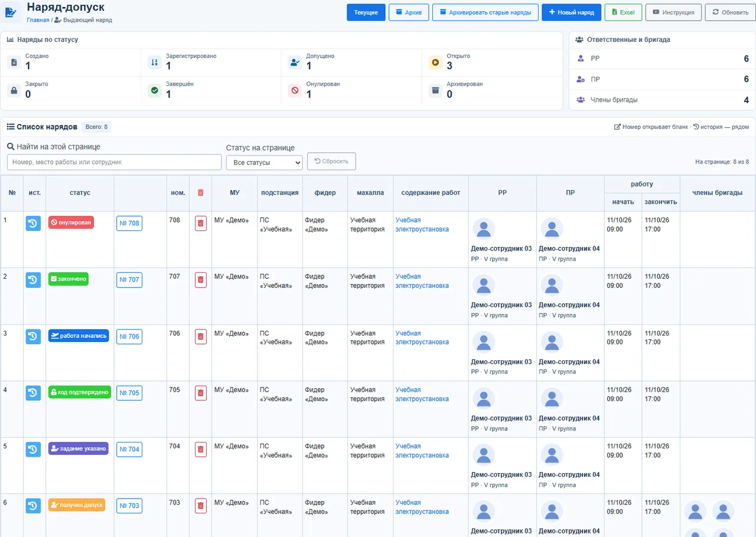Delete order 703 with trash icon
Screen dimensions: 756x537
point(201,506)
